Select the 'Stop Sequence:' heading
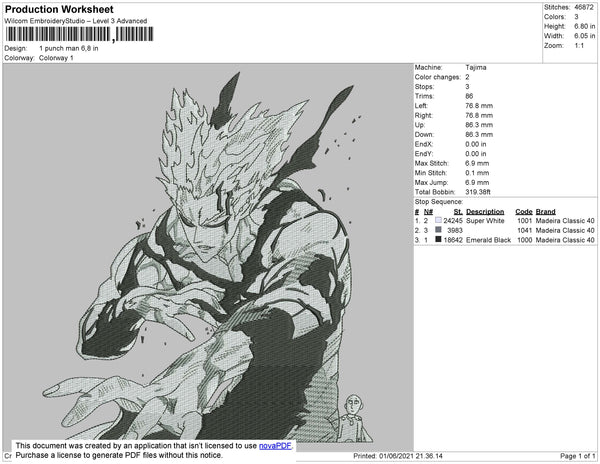600x464 pixels. (439, 202)
